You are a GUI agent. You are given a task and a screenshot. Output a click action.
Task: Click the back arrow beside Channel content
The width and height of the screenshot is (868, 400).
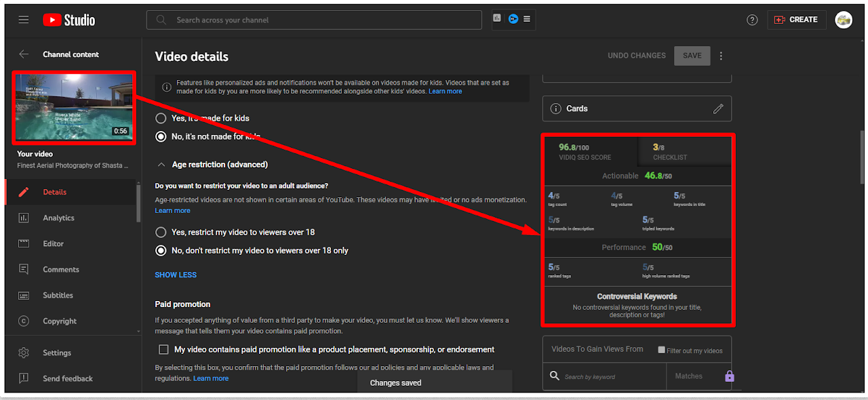pos(24,54)
